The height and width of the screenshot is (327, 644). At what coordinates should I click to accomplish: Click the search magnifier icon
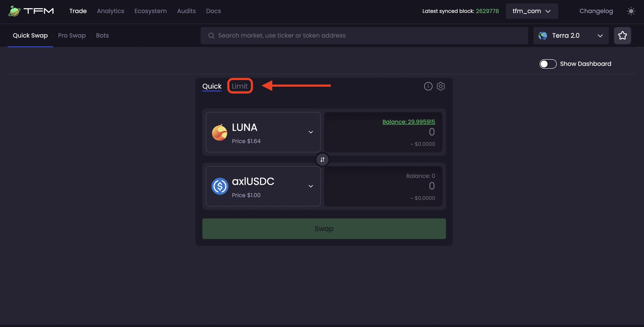point(211,35)
